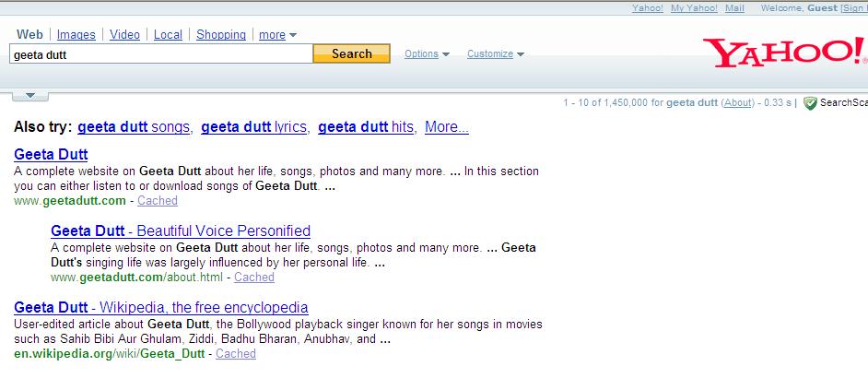Select the Web search tab
The width and height of the screenshot is (868, 390).
tap(29, 34)
